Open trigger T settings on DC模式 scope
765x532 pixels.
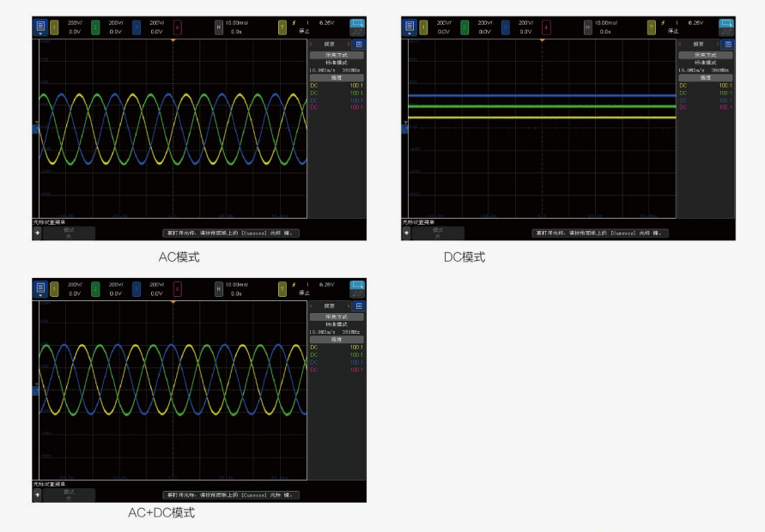[x=651, y=27]
